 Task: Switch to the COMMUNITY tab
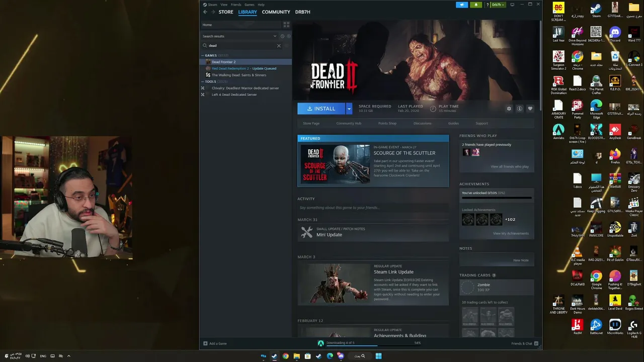click(x=276, y=12)
